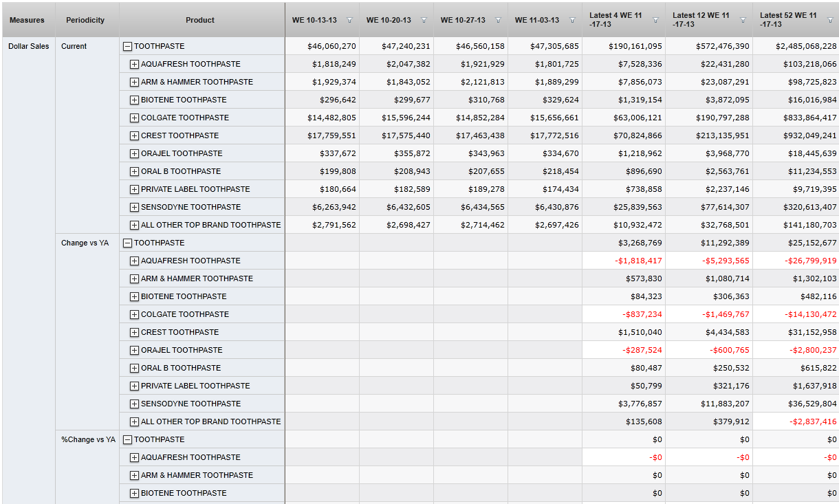Expand AQUAFRESH TOOTHPASTE under Current
The height and width of the screenshot is (504, 839).
pos(134,65)
